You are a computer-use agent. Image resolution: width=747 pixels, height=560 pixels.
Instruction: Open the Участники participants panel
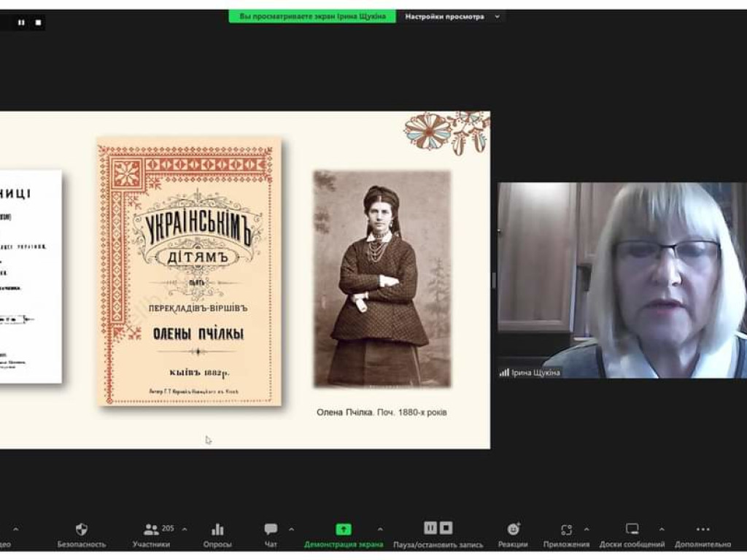152,529
